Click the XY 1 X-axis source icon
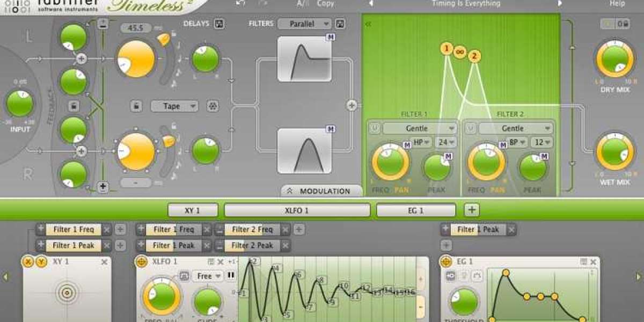The image size is (644, 322). 28,262
